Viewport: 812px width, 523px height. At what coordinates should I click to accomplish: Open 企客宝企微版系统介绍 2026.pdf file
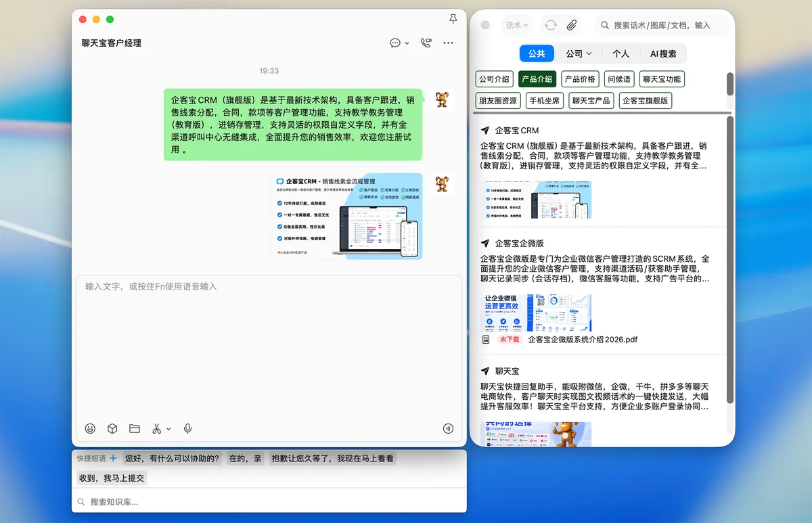coord(583,340)
